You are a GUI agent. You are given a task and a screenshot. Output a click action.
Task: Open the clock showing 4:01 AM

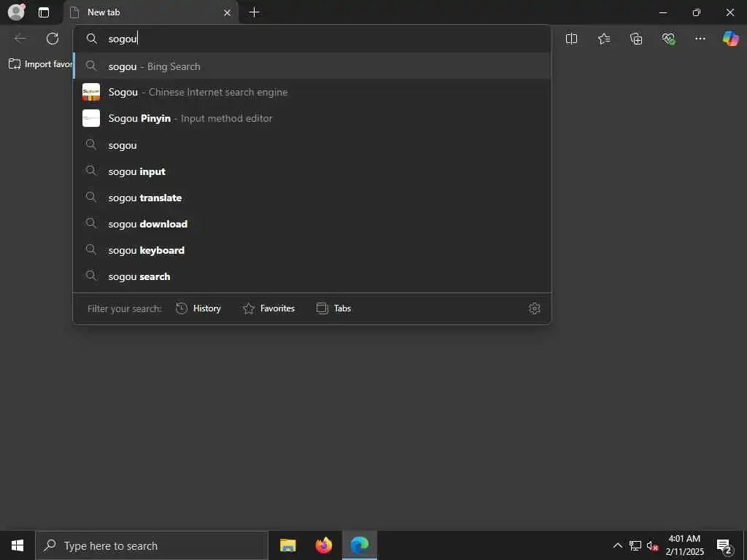tap(684, 545)
